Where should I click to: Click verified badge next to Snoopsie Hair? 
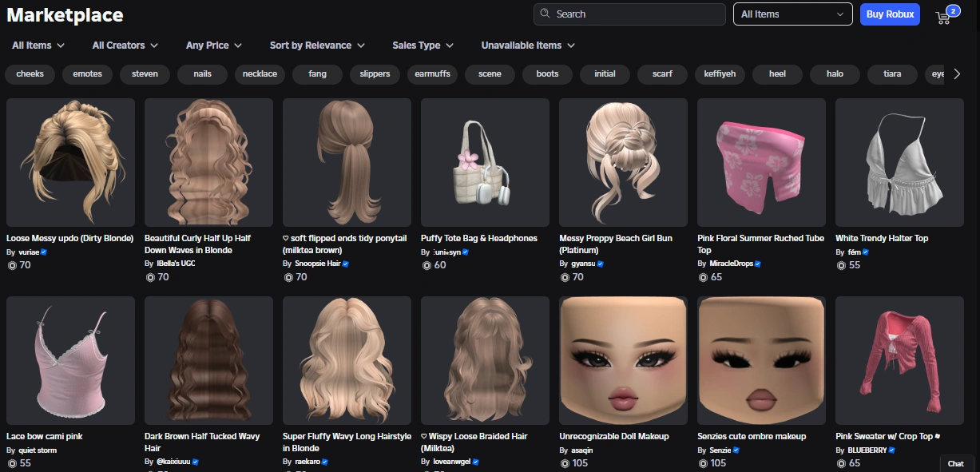346,264
